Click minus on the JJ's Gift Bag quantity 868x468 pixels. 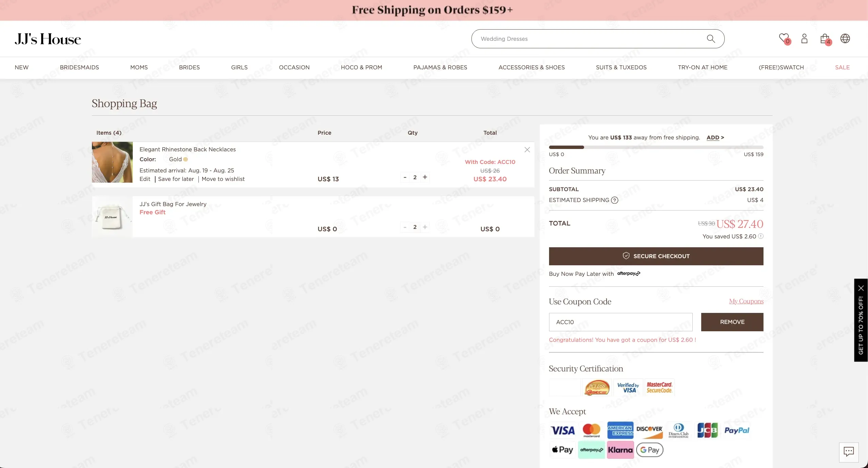tap(405, 227)
